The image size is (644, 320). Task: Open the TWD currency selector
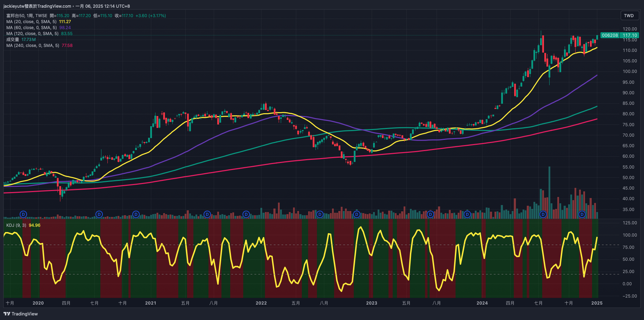click(629, 15)
